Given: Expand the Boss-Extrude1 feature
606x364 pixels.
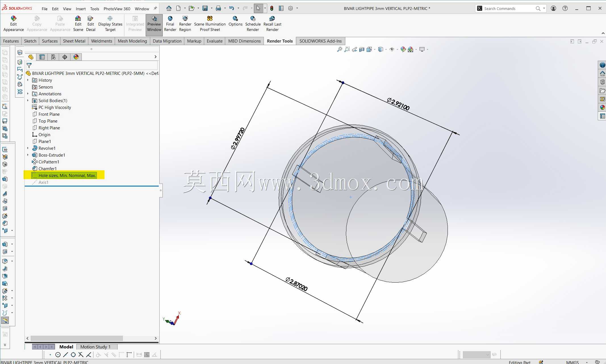Looking at the screenshot, I should (x=28, y=155).
